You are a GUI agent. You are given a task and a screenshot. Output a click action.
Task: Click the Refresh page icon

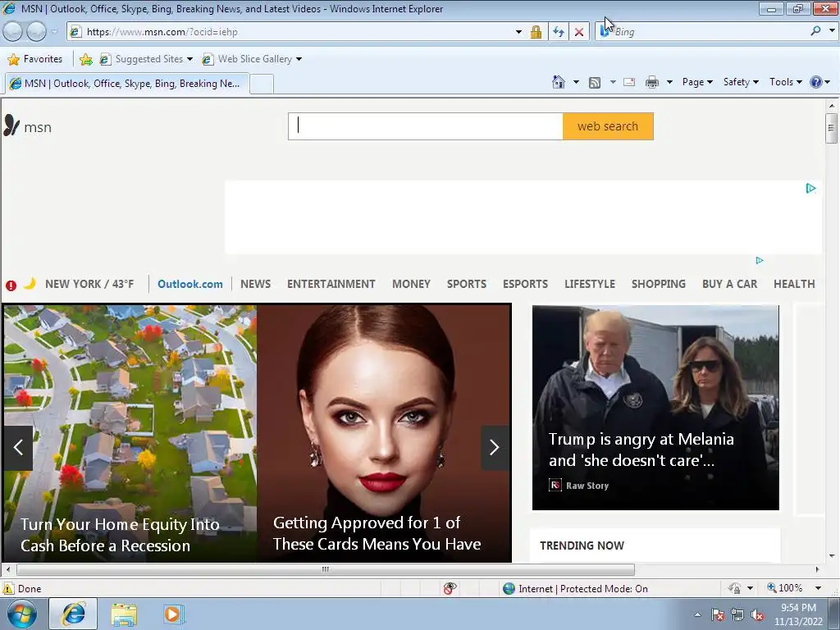[x=558, y=32]
